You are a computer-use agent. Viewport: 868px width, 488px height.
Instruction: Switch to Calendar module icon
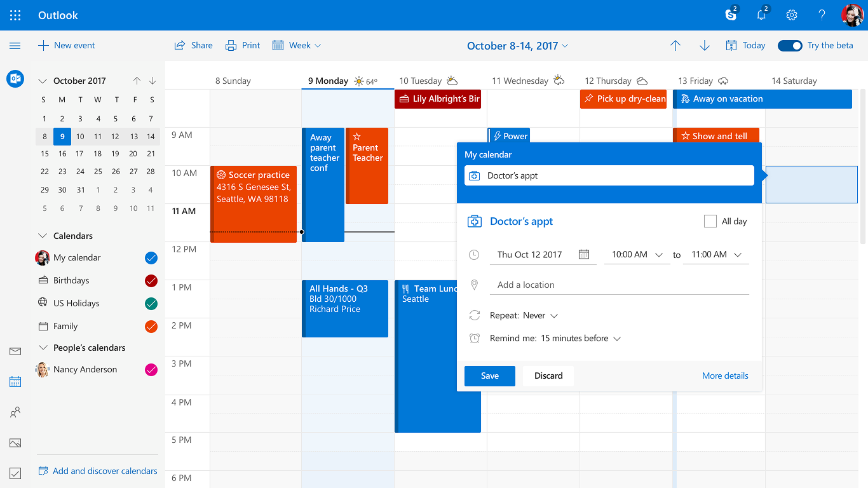(x=15, y=382)
